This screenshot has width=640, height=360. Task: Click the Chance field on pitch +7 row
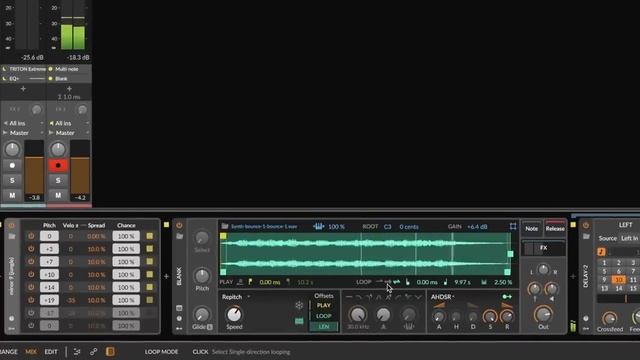click(126, 262)
